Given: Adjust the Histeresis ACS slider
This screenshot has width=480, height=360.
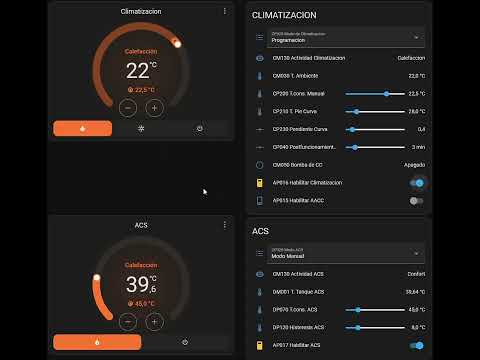Looking at the screenshot, I should coord(375,327).
